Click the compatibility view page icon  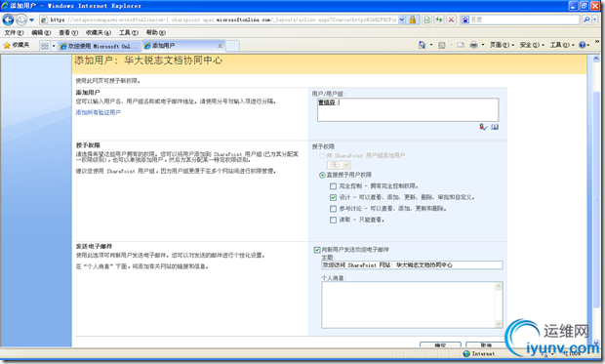(427, 20)
